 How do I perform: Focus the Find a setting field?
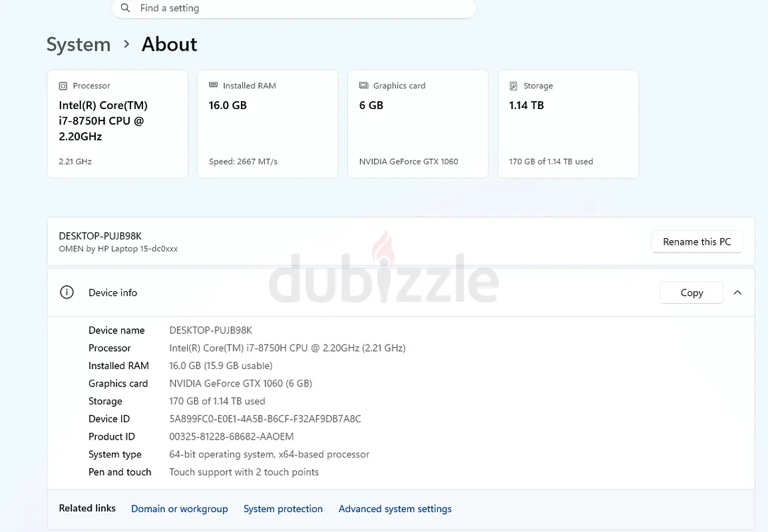pos(294,9)
